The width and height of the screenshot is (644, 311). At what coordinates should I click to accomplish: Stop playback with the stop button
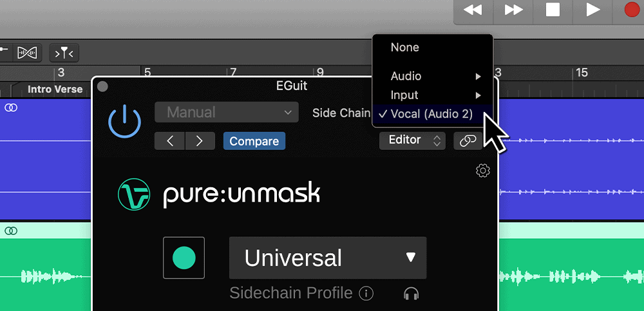[x=553, y=10]
